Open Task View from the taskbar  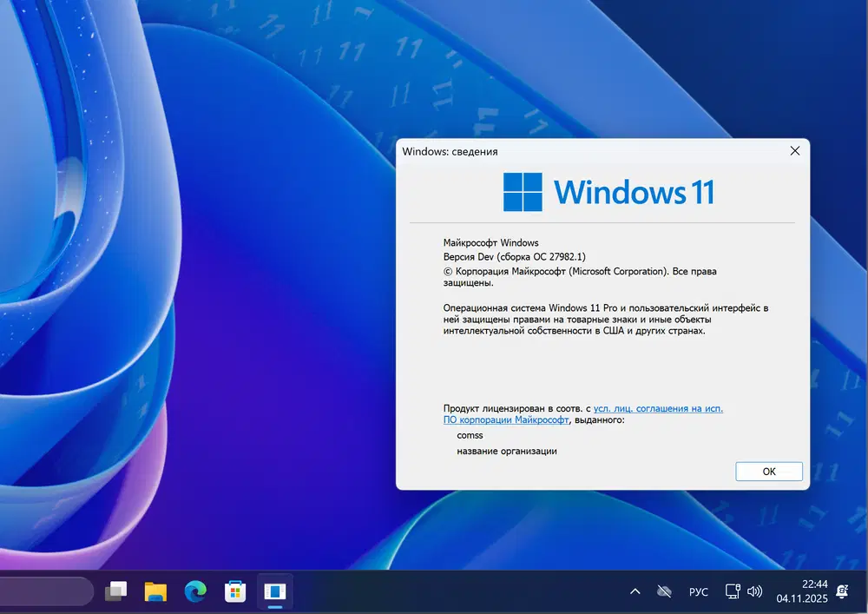pyautogui.click(x=116, y=591)
